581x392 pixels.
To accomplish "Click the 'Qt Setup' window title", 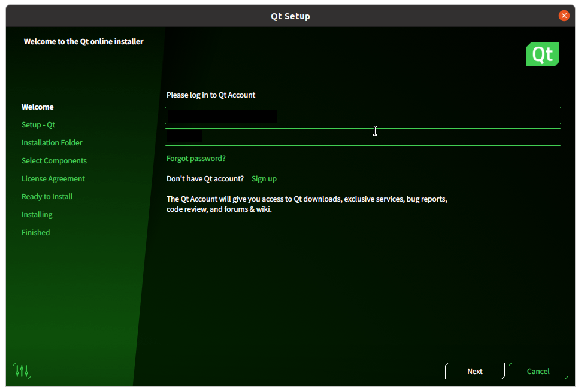I will click(290, 16).
